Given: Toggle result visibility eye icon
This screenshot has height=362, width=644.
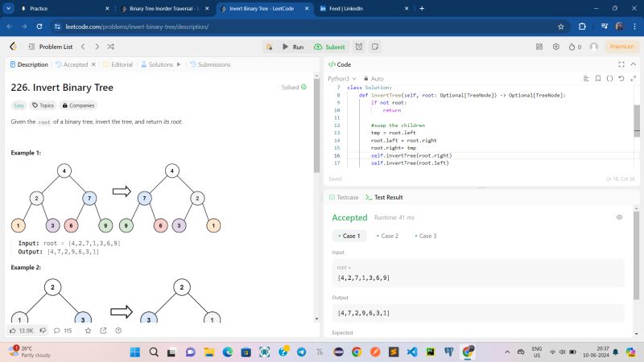Looking at the screenshot, I should pos(619,217).
